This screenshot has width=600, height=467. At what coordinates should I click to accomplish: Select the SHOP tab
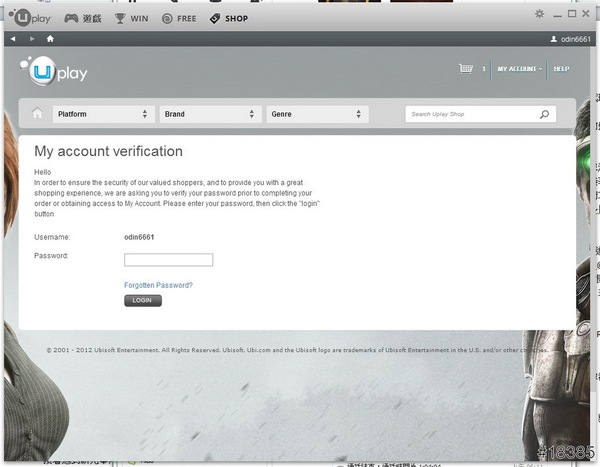(229, 18)
